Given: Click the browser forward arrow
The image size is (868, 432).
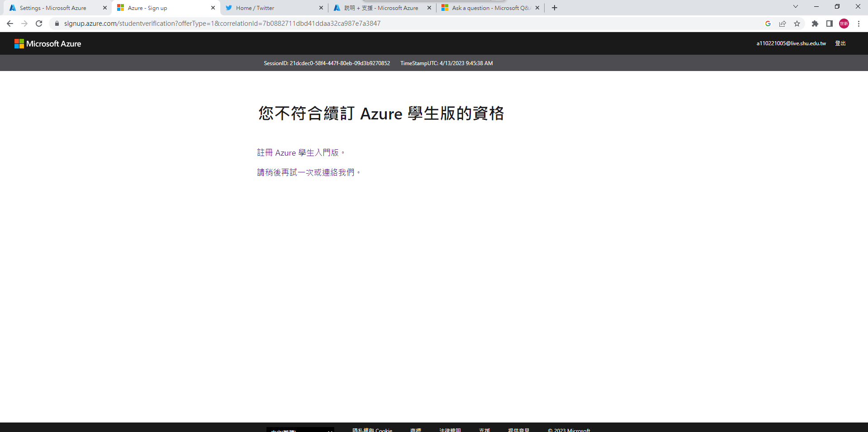Looking at the screenshot, I should (x=24, y=24).
